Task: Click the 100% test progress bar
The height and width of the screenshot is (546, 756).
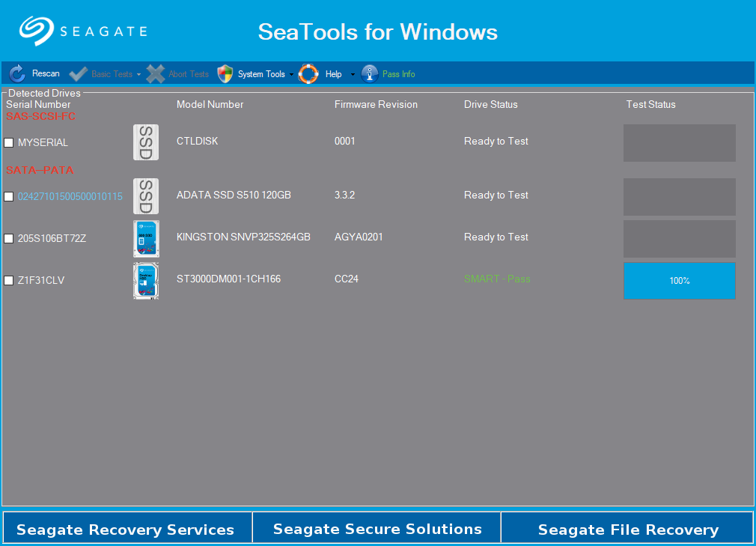Action: 680,281
